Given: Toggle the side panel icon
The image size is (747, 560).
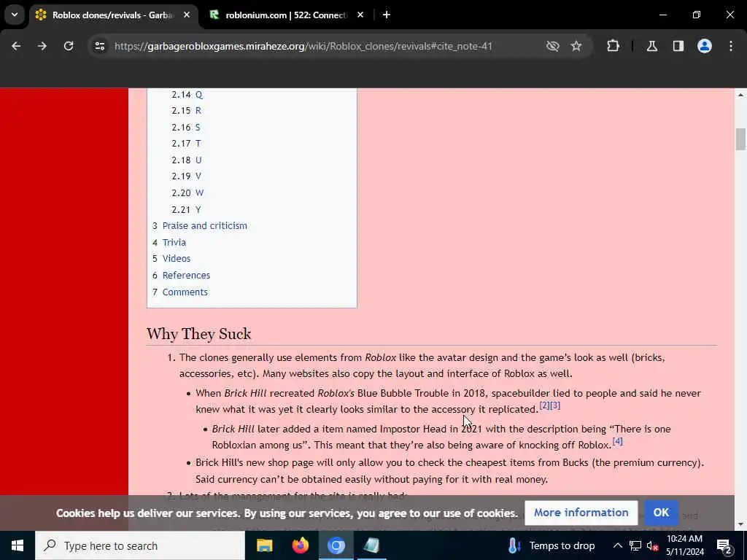Looking at the screenshot, I should (678, 46).
